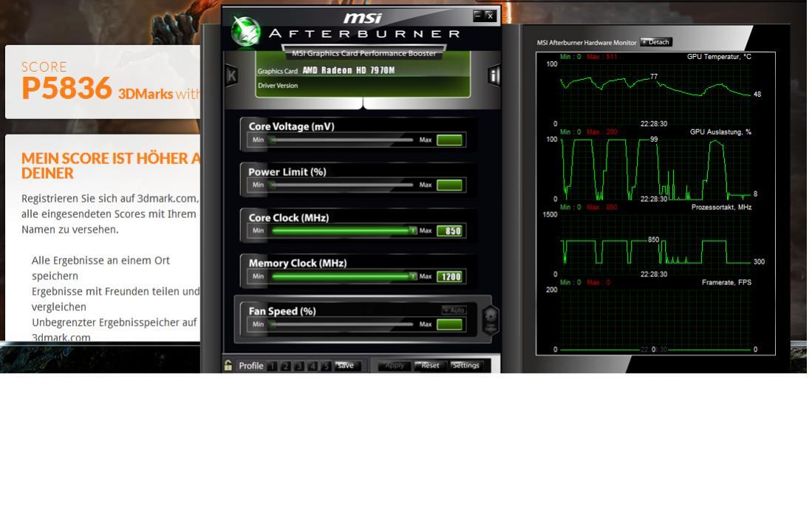The width and height of the screenshot is (812, 529).
Task: Click the Driver Version label
Action: tap(278, 86)
